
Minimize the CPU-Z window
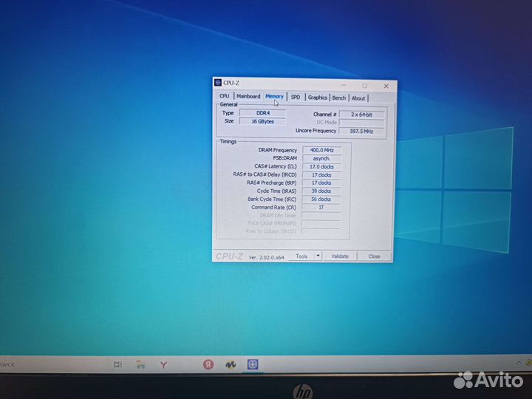point(344,85)
